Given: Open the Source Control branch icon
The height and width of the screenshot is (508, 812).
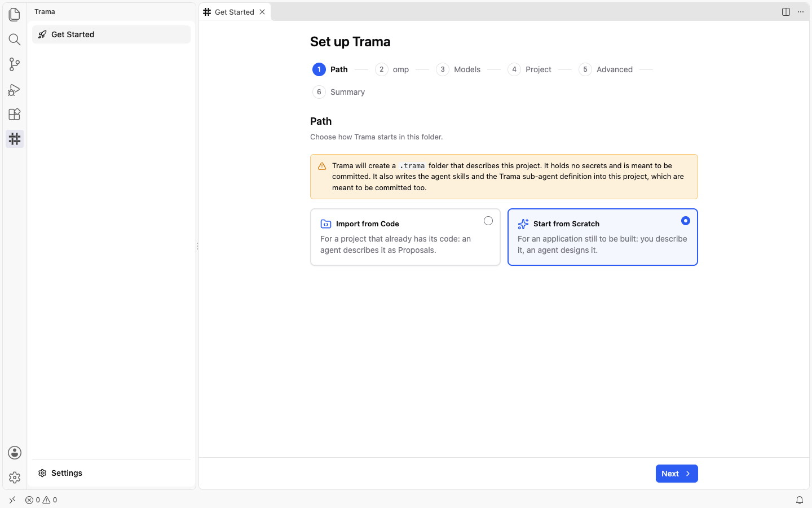Looking at the screenshot, I should (15, 64).
